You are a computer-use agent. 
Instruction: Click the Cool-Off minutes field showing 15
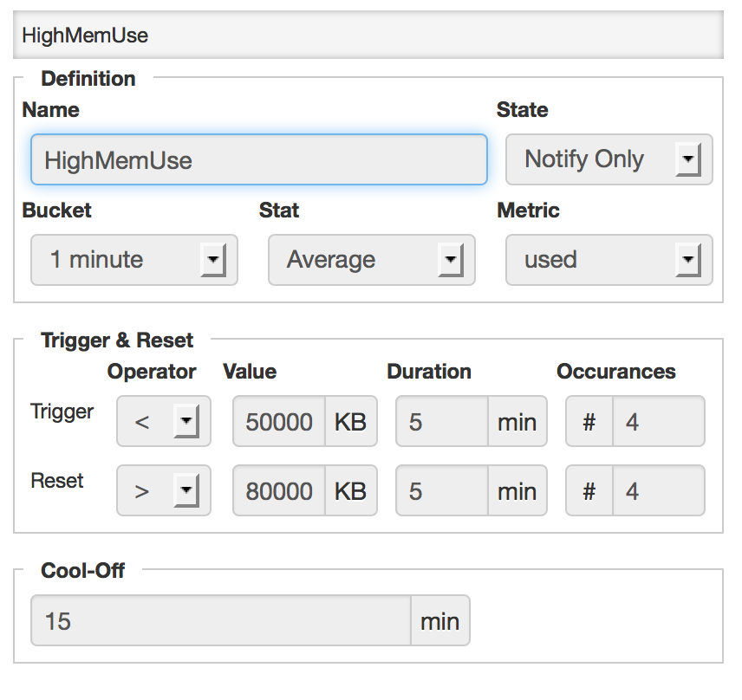coord(220,621)
